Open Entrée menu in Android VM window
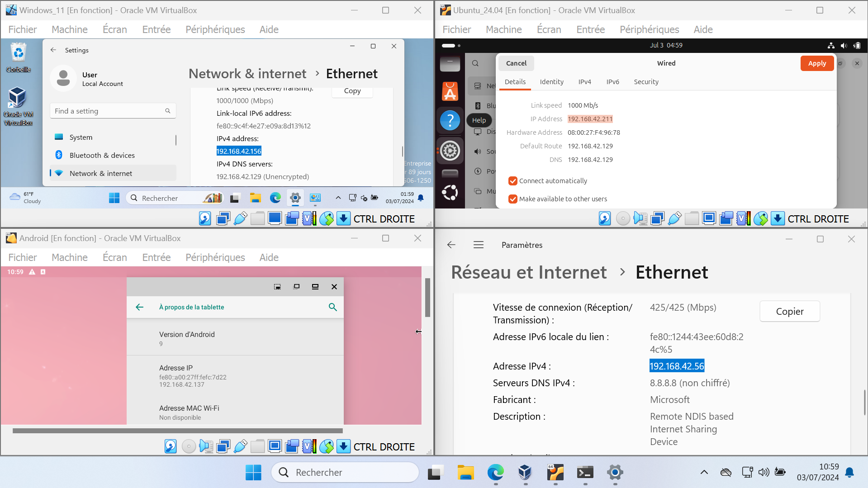 point(157,258)
